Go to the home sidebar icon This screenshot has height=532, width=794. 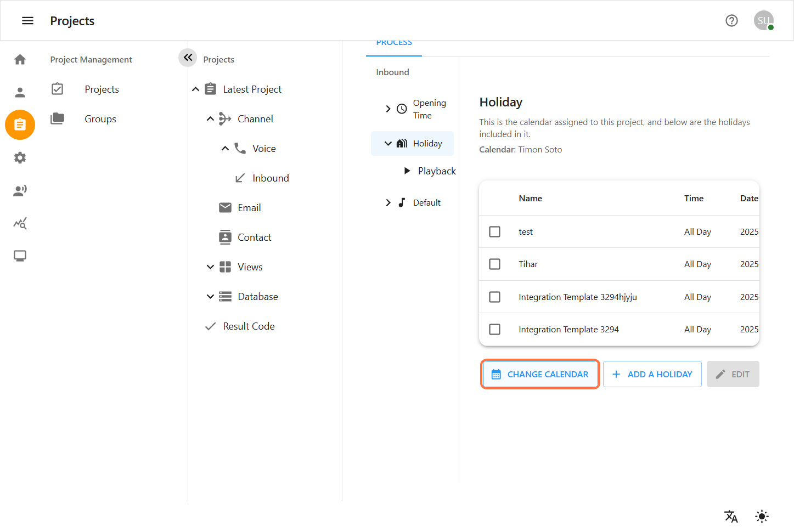click(20, 59)
